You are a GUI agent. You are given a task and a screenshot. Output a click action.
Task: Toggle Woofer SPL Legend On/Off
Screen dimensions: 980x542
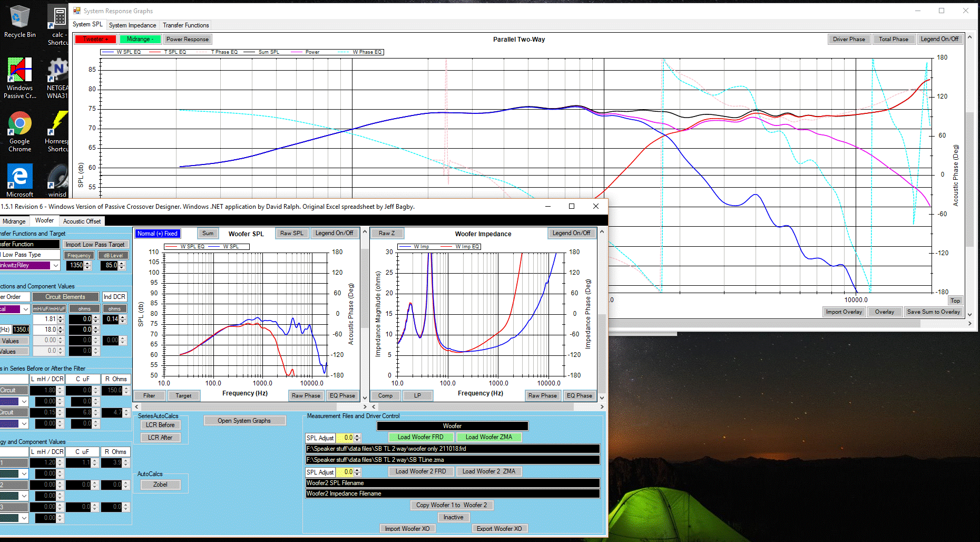(x=334, y=233)
